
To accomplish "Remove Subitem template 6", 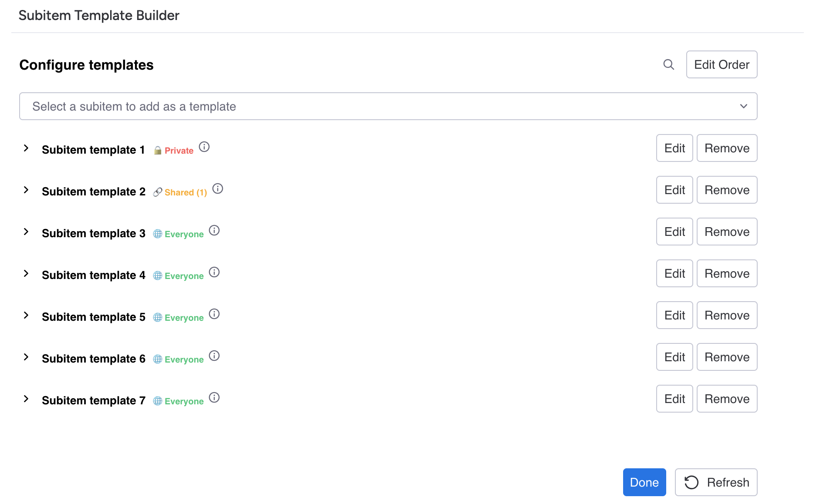I will coord(727,357).
